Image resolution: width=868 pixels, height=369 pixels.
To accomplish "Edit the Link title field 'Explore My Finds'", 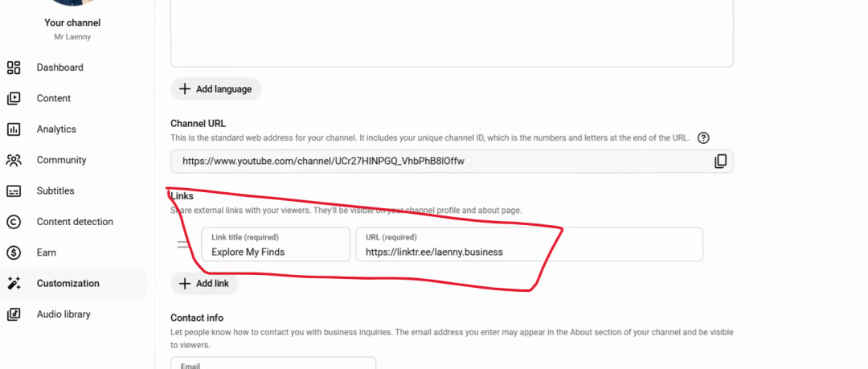I will (x=276, y=244).
